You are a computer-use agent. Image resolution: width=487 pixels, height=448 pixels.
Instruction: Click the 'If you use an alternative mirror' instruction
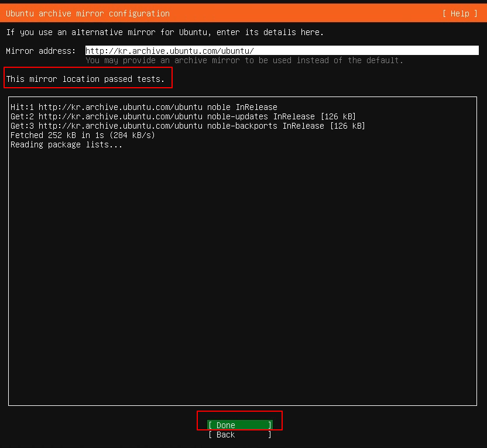click(165, 32)
